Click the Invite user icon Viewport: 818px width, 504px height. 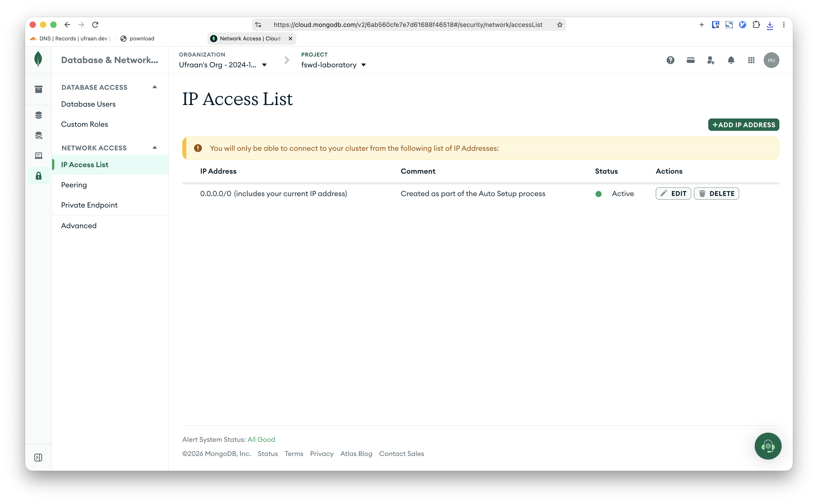point(711,60)
